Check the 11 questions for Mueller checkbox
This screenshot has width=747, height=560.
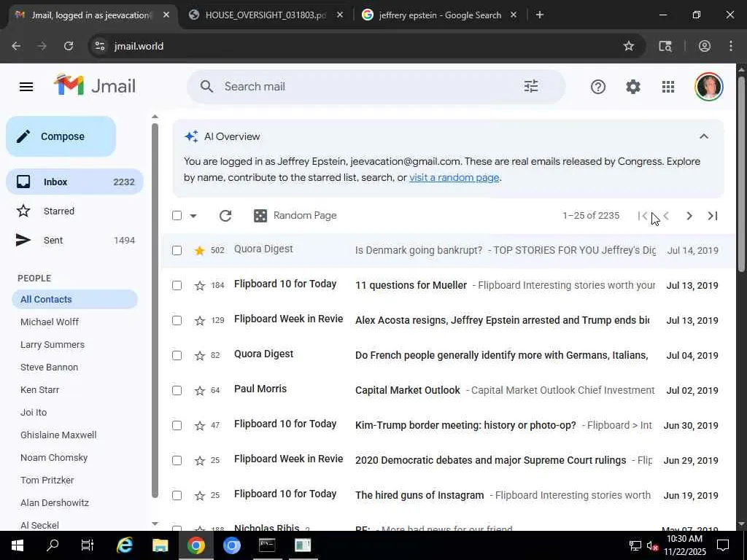[x=177, y=285]
